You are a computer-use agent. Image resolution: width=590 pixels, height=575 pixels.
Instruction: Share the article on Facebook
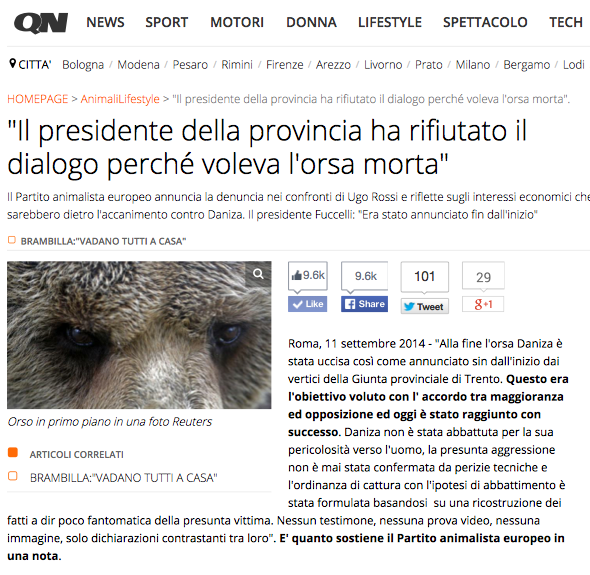364,304
